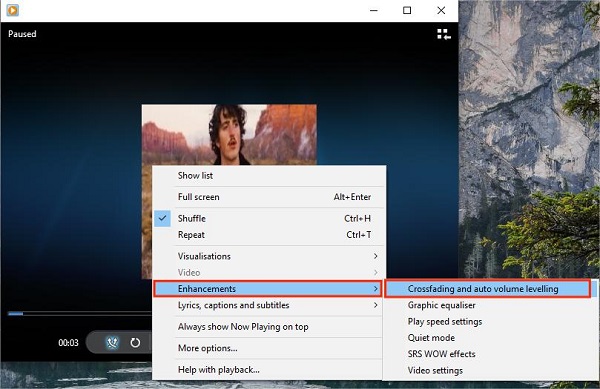Choose Show list in the context menu

click(268, 176)
